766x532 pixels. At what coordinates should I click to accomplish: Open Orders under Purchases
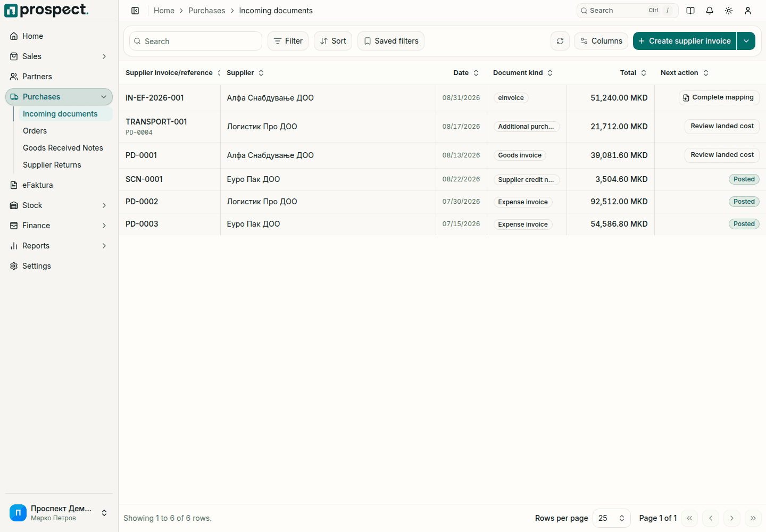[x=65, y=131]
